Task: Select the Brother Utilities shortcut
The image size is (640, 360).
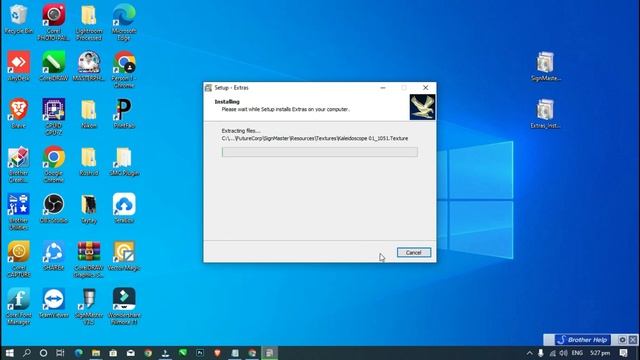Action: [18, 211]
